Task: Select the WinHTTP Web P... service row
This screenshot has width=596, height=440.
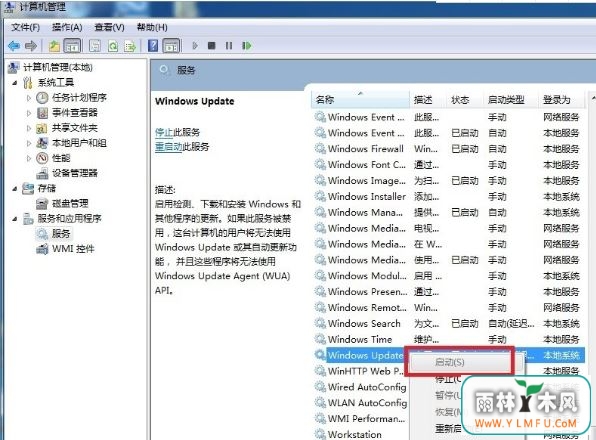Action: pyautogui.click(x=360, y=371)
